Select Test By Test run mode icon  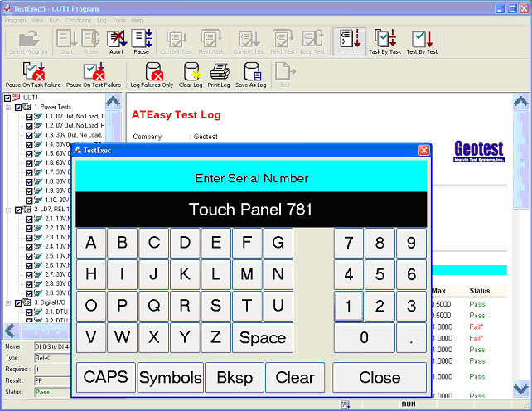point(422,41)
